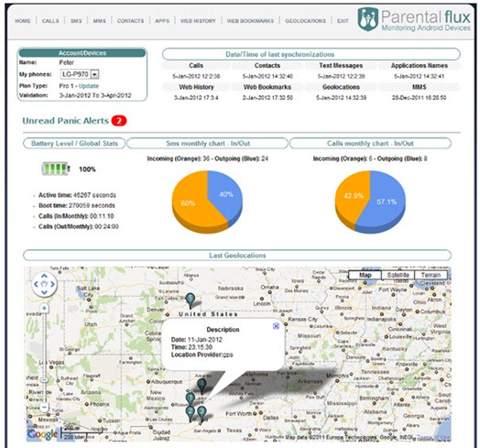Click the Boot time 270059 seconds entry
The width and height of the screenshot is (480, 448).
77,205
